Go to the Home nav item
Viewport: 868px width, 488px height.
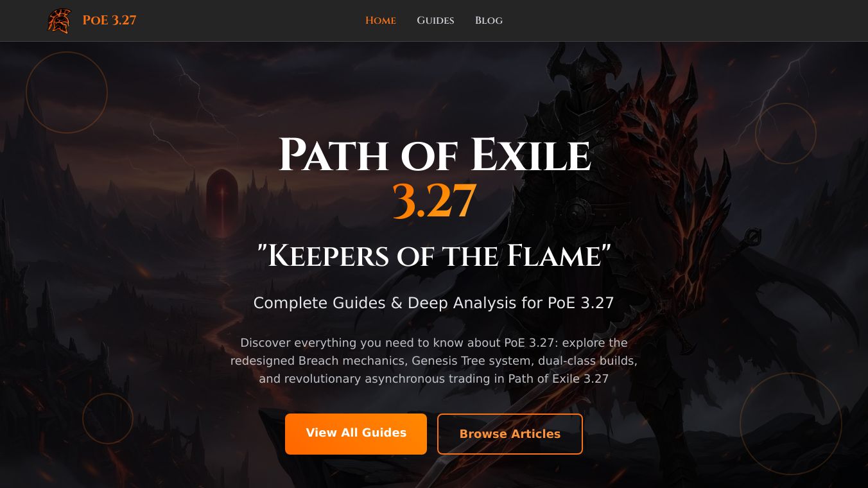pyautogui.click(x=381, y=21)
